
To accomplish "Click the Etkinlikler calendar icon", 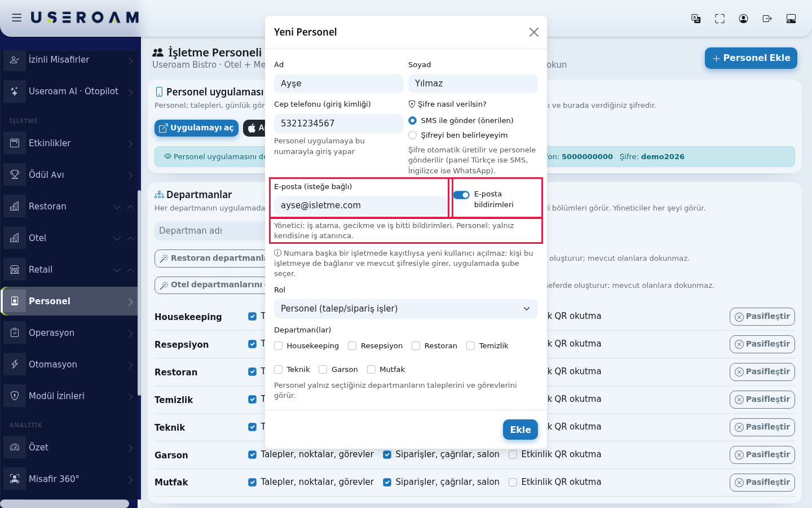I will point(15,143).
